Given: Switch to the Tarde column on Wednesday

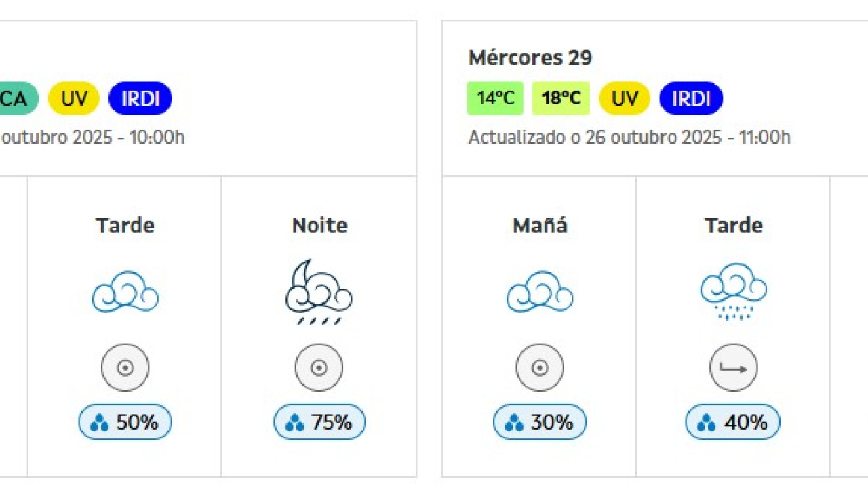Looking at the screenshot, I should click(733, 225).
